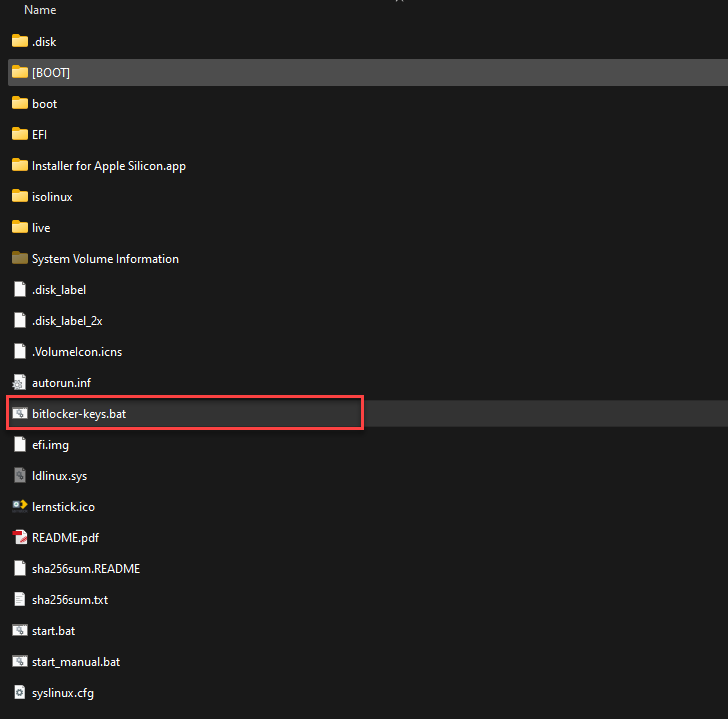The image size is (728, 719).
Task: Select the .disk folder
Action: 44,42
